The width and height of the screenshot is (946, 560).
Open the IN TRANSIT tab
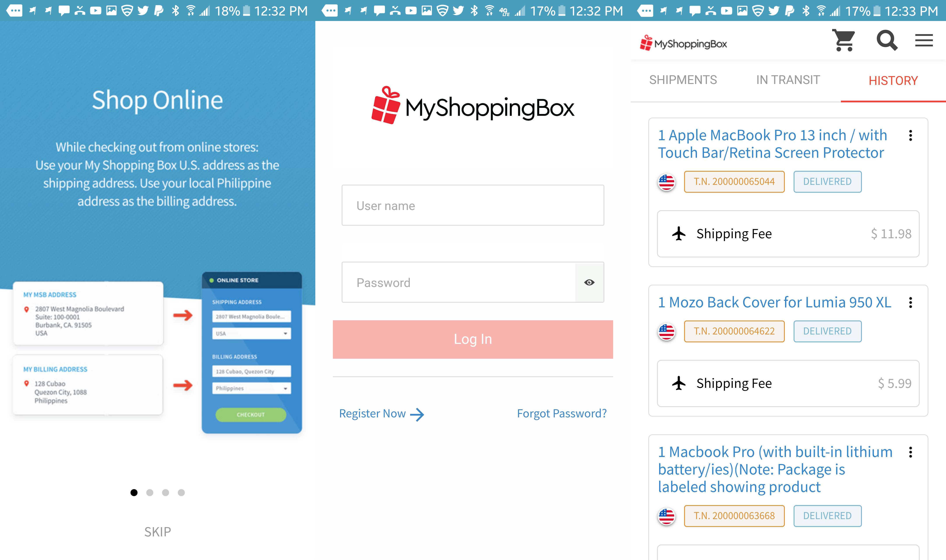pyautogui.click(x=788, y=80)
